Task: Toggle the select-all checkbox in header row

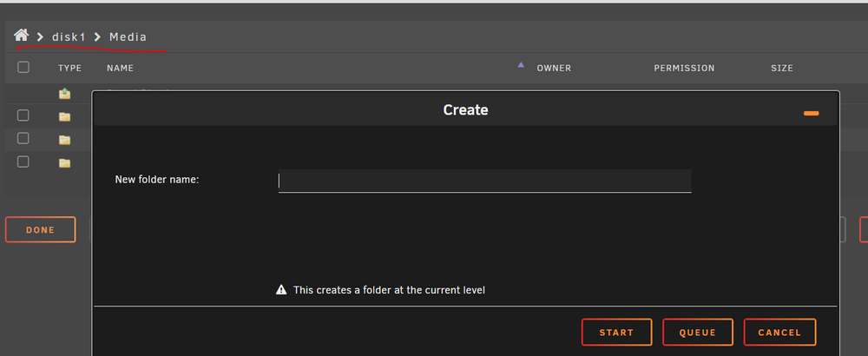Action: coord(23,67)
